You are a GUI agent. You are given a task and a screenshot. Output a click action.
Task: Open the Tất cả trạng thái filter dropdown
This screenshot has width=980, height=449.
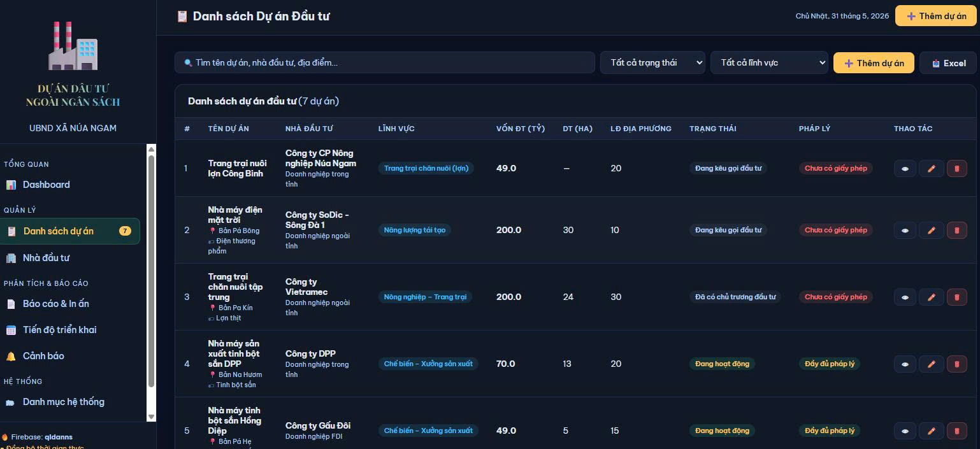[x=652, y=62]
